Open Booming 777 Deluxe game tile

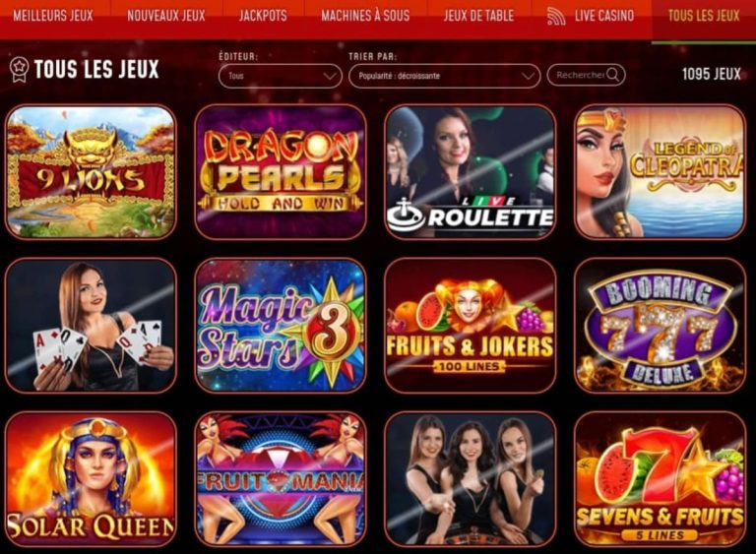(x=661, y=326)
